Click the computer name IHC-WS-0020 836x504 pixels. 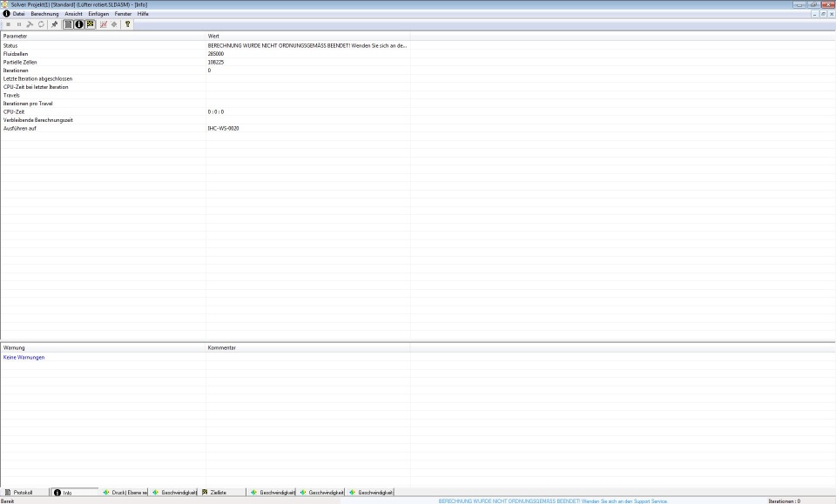(x=224, y=129)
